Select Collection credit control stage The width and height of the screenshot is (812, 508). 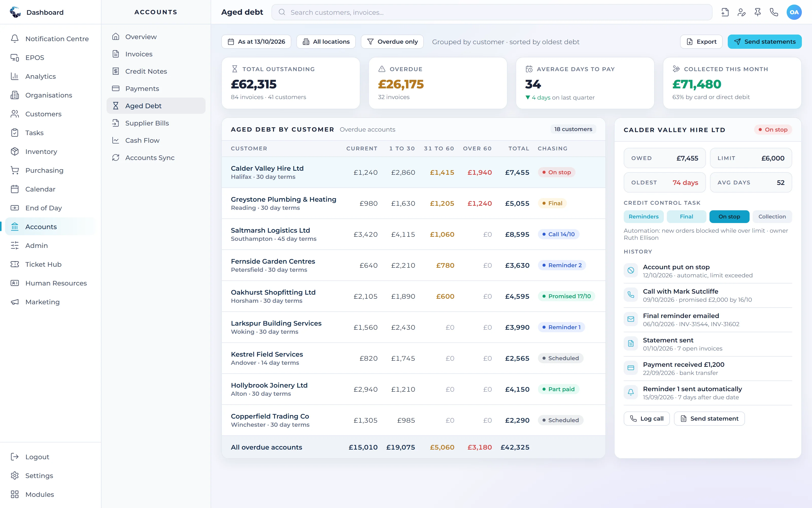click(x=772, y=217)
